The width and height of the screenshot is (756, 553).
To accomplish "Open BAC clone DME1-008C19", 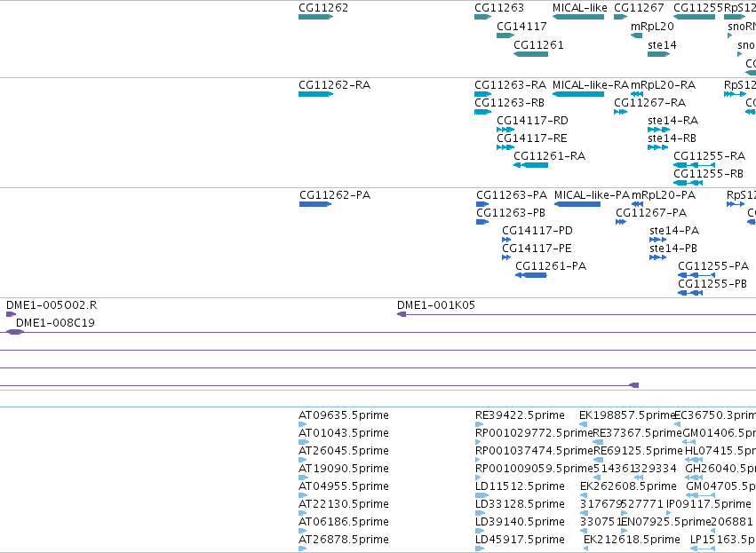I will click(55, 324).
